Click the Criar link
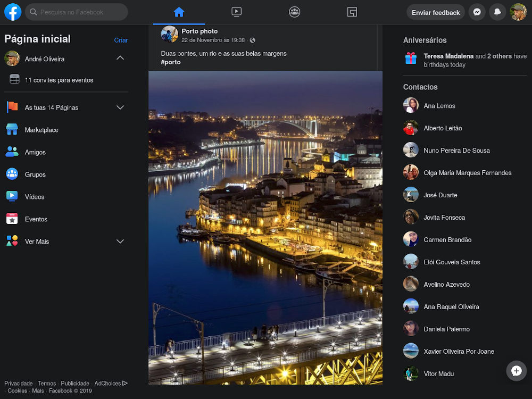The image size is (532, 399). pyautogui.click(x=121, y=40)
